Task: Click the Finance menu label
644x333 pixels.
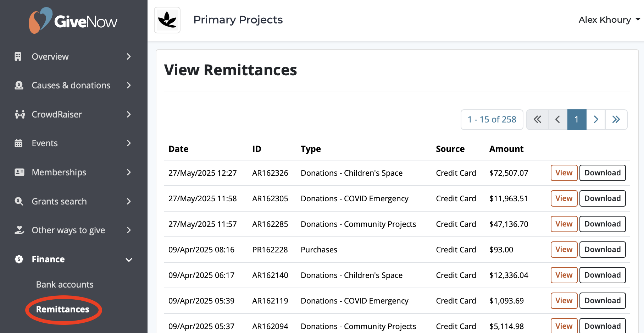Action: coord(48,259)
